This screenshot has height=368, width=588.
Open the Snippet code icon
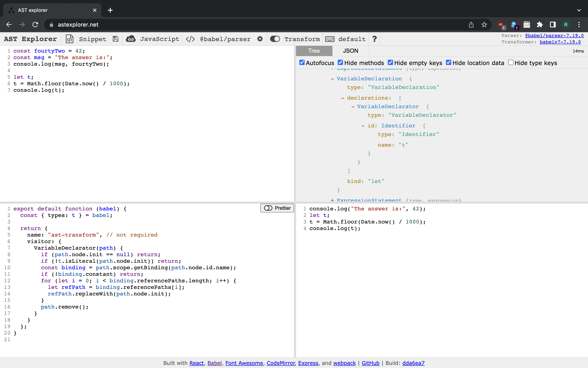69,39
